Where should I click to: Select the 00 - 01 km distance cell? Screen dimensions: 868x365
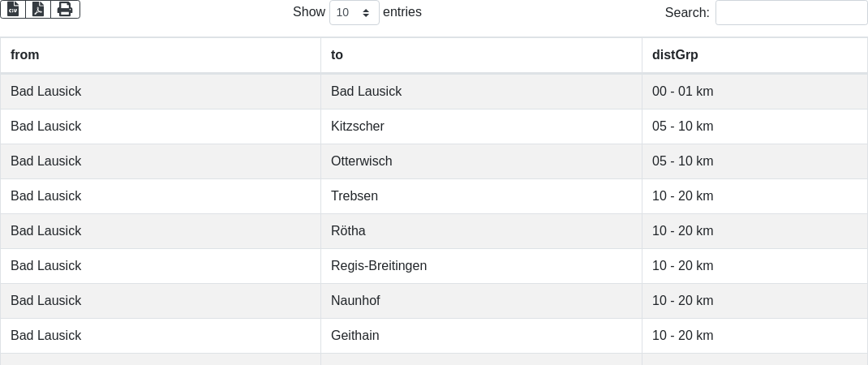coord(755,92)
